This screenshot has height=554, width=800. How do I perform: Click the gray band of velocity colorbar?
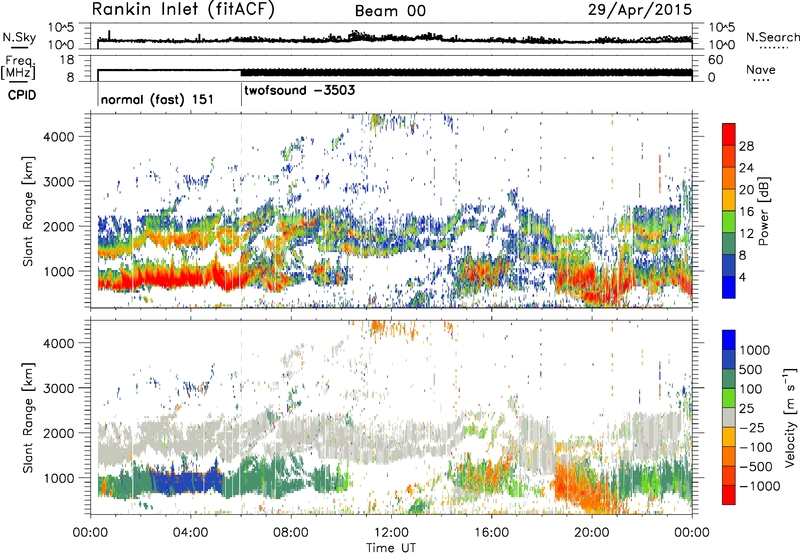pyautogui.click(x=729, y=418)
